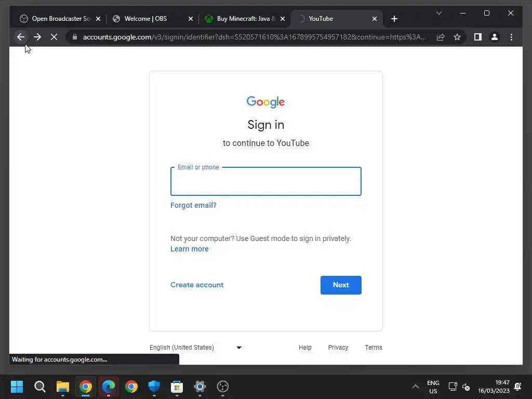Open OBS Studio from taskbar
Image resolution: width=532 pixels, height=399 pixels.
tap(222, 387)
